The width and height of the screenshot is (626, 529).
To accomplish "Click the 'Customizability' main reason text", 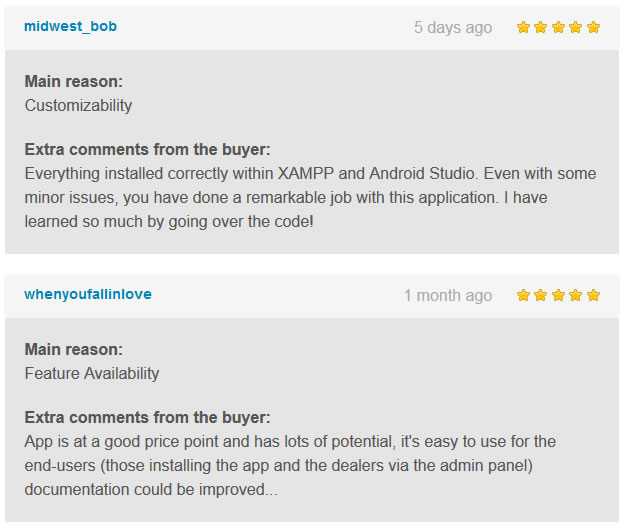I will [x=78, y=105].
